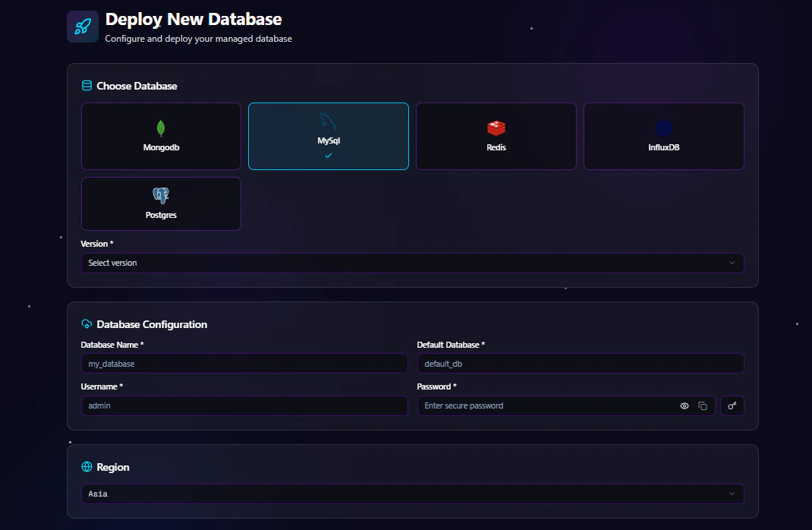The width and height of the screenshot is (812, 530).
Task: Click the MongoDB leaf icon
Action: pos(161,128)
